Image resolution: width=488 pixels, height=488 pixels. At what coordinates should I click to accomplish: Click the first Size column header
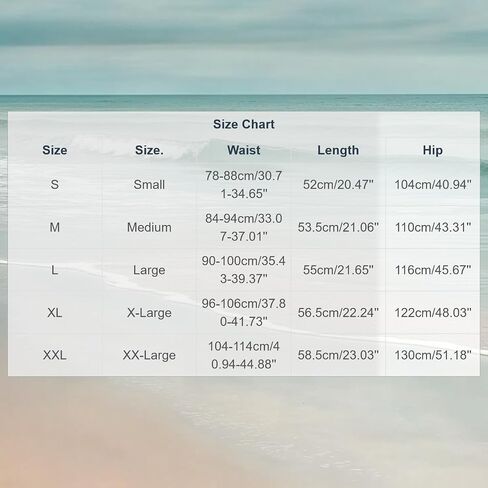tap(55, 150)
